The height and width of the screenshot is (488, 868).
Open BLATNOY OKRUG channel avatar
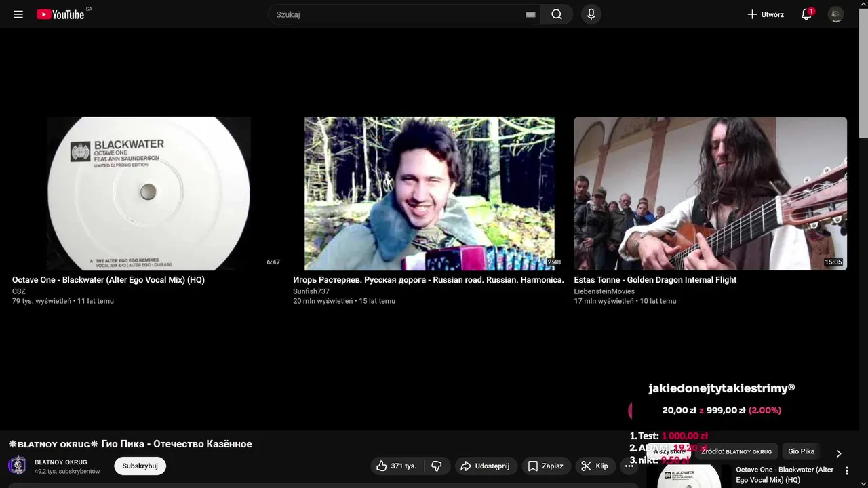click(17, 466)
